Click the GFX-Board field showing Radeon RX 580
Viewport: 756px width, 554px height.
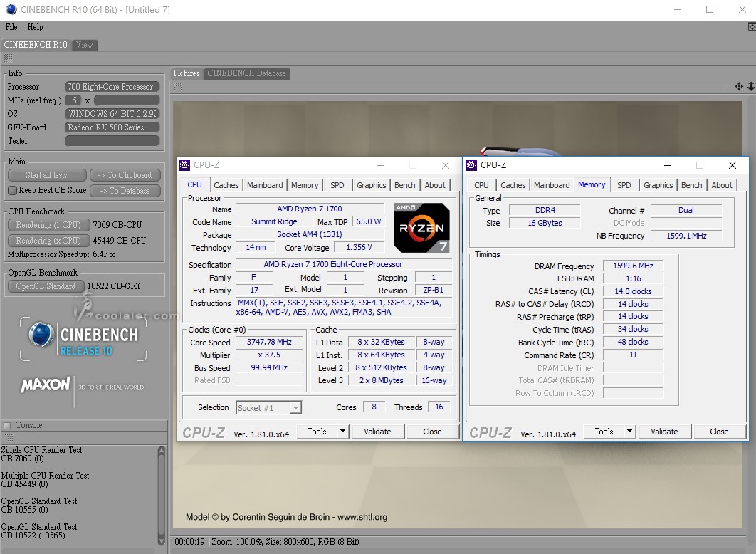tap(112, 127)
